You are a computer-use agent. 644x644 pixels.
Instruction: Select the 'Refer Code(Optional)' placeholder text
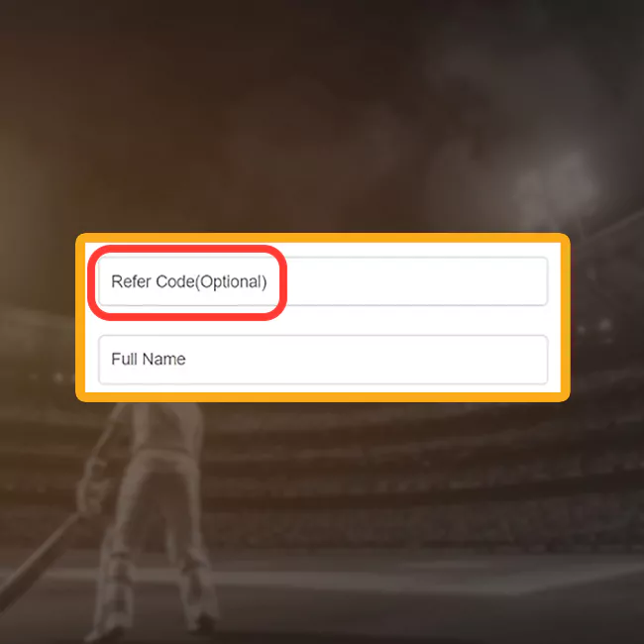[x=189, y=281]
